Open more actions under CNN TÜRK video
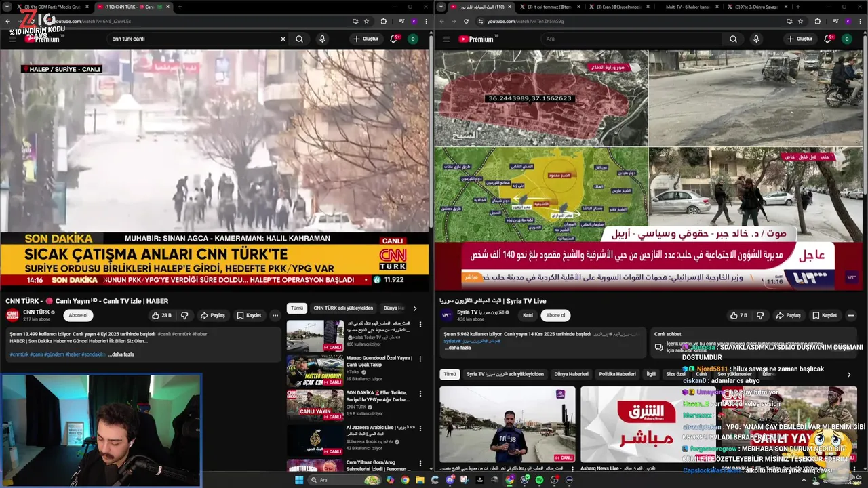Image resolution: width=868 pixels, height=488 pixels. tap(275, 315)
